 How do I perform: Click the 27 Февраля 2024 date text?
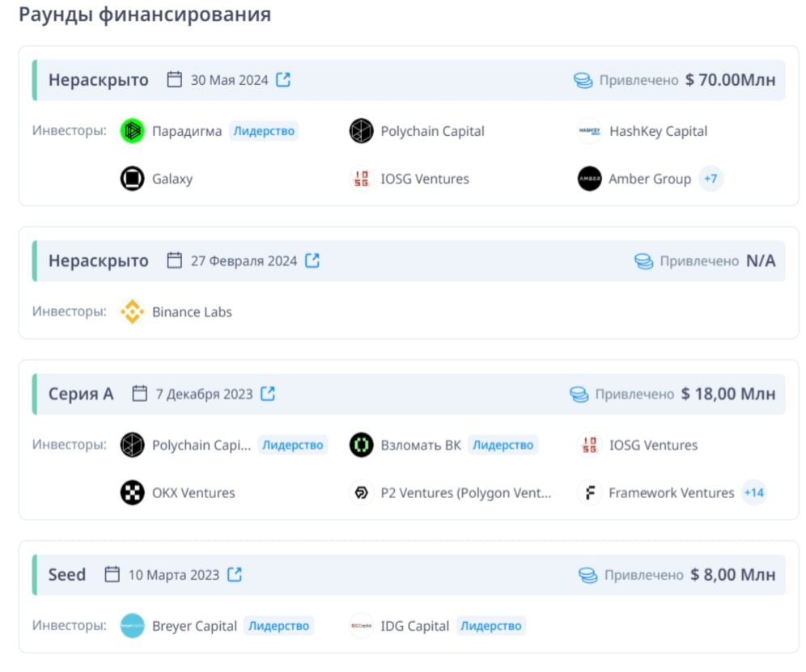tap(244, 261)
